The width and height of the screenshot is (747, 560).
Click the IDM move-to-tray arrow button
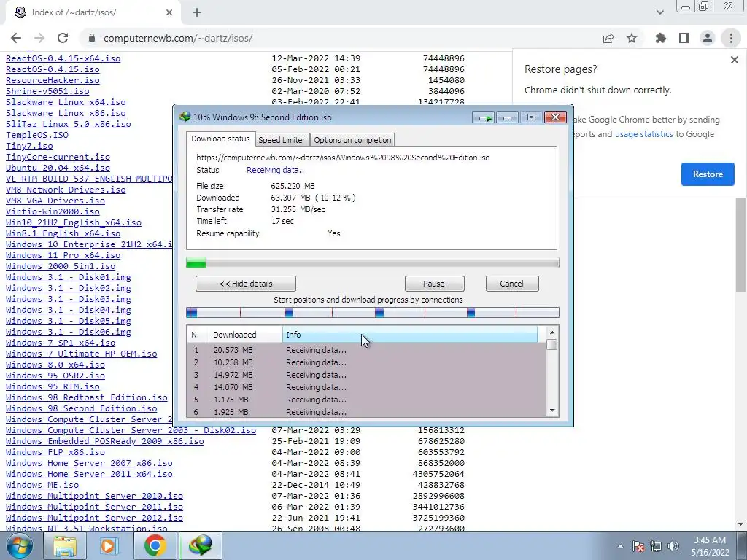(484, 117)
